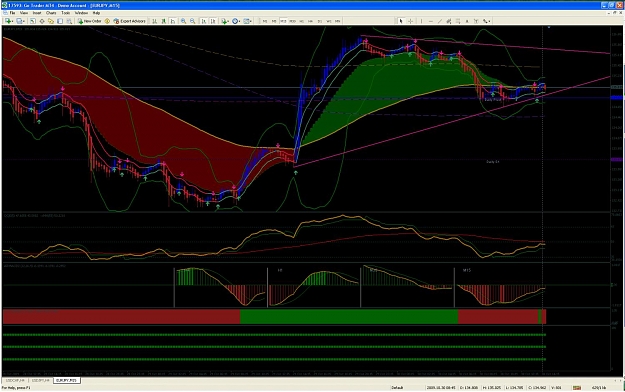Viewport: 625px width, 392px height.
Task: Select the Crosshair tool
Action: 411,21
